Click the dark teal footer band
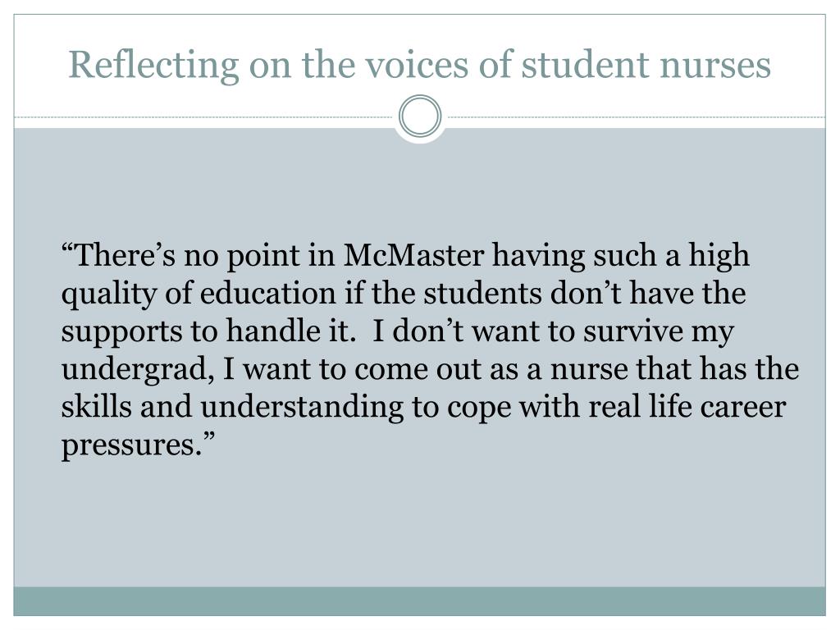 point(419,601)
